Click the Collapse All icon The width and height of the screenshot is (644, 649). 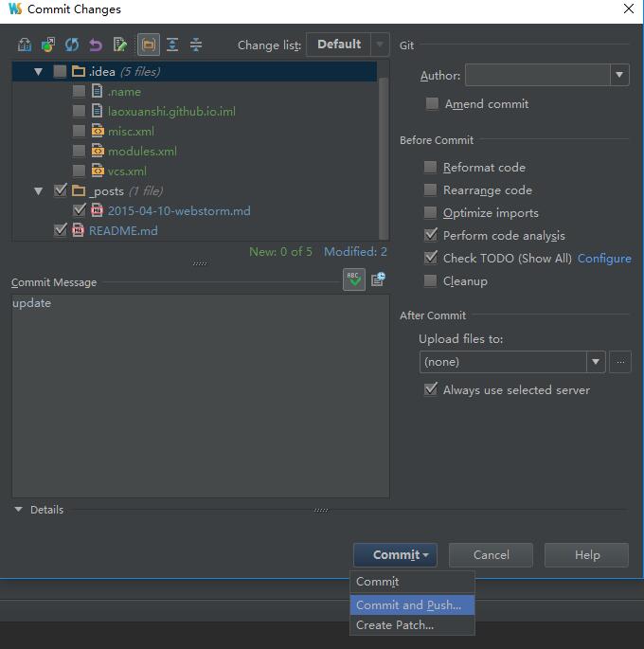(x=196, y=45)
